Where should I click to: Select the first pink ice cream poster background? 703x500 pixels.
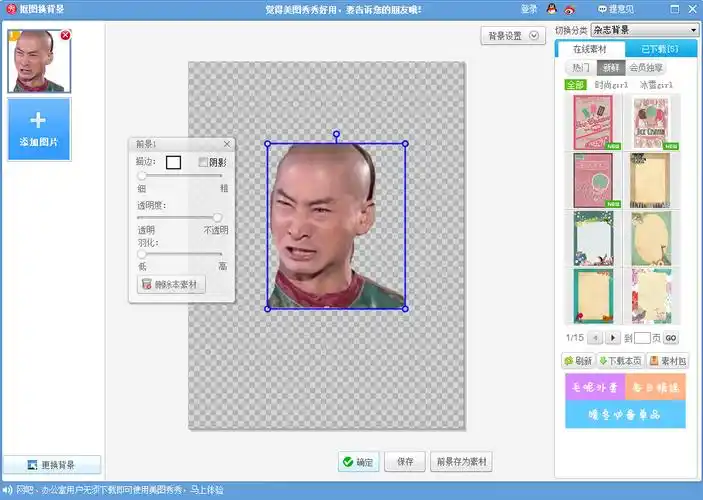tap(593, 122)
